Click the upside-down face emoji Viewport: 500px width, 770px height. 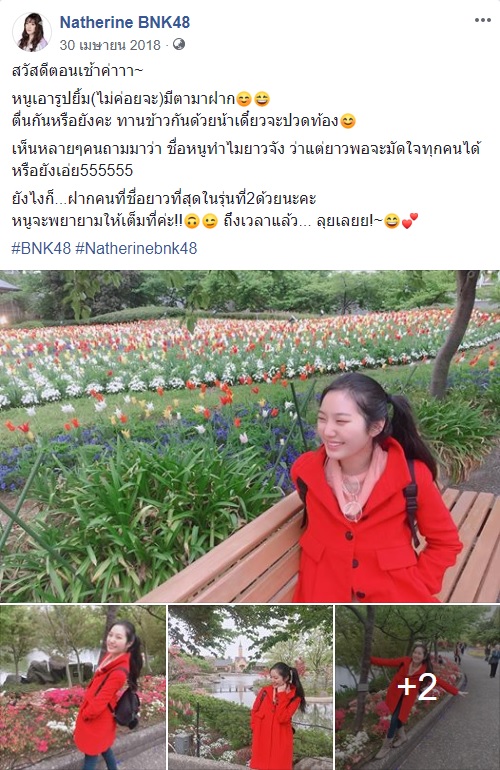pos(192,222)
